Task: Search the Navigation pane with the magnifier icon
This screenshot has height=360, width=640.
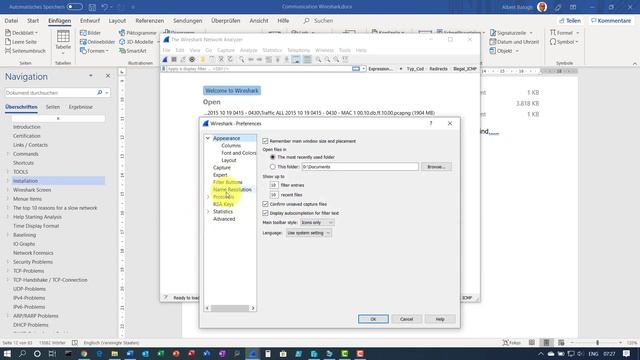Action: pos(100,93)
